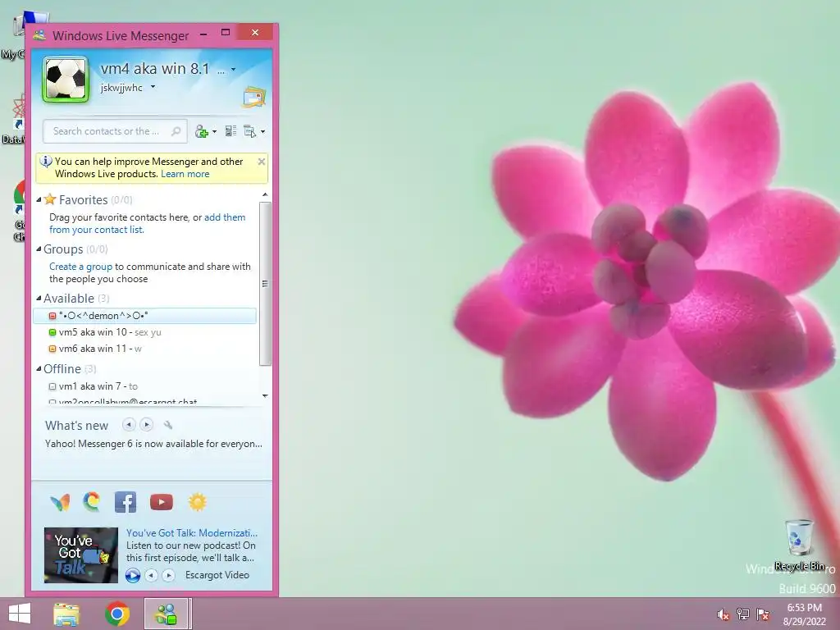Click the Action Center flag icon
Screen dimensions: 840x630
click(x=763, y=614)
